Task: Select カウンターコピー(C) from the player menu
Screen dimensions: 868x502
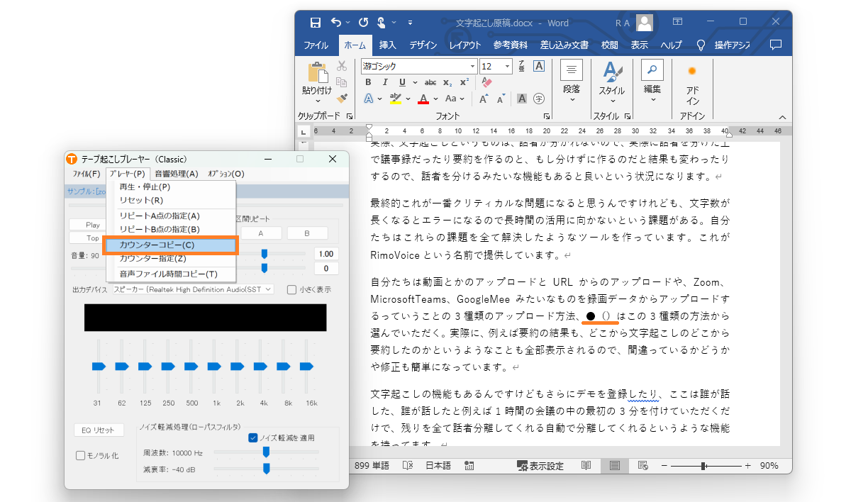Action: (170, 245)
